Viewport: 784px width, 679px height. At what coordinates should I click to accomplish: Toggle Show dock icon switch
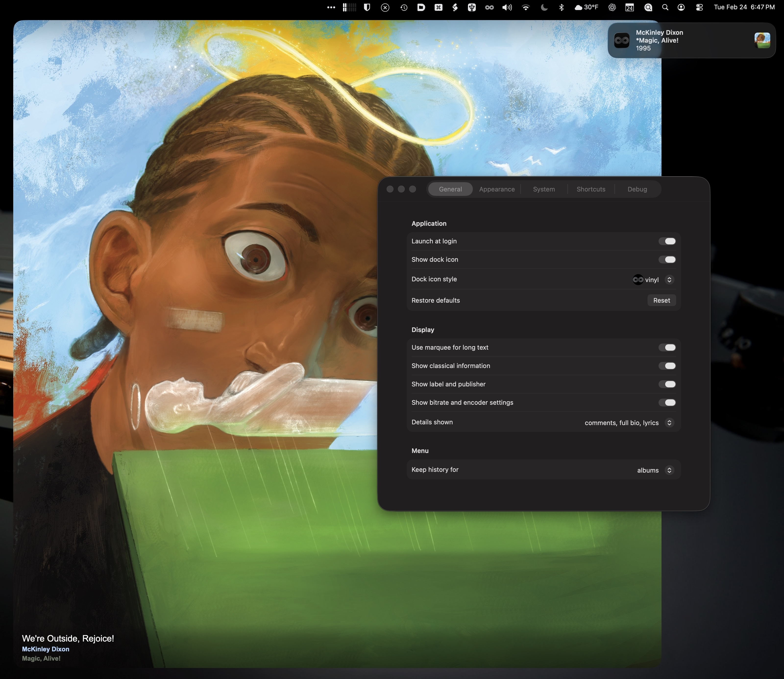click(x=667, y=260)
